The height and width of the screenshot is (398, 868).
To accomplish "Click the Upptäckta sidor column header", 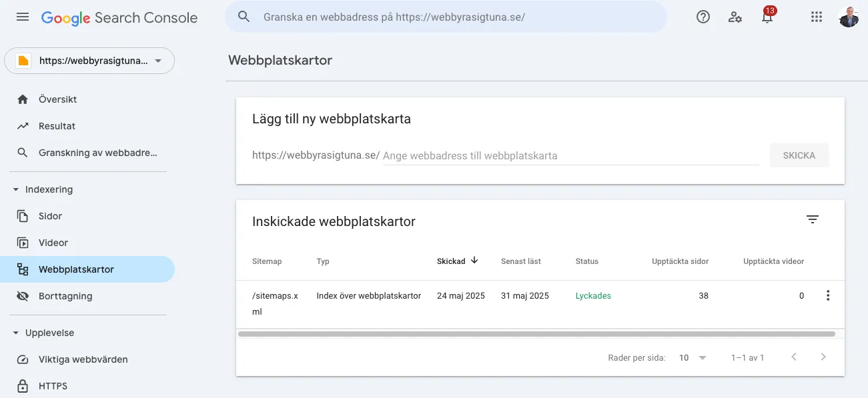I will pos(680,261).
